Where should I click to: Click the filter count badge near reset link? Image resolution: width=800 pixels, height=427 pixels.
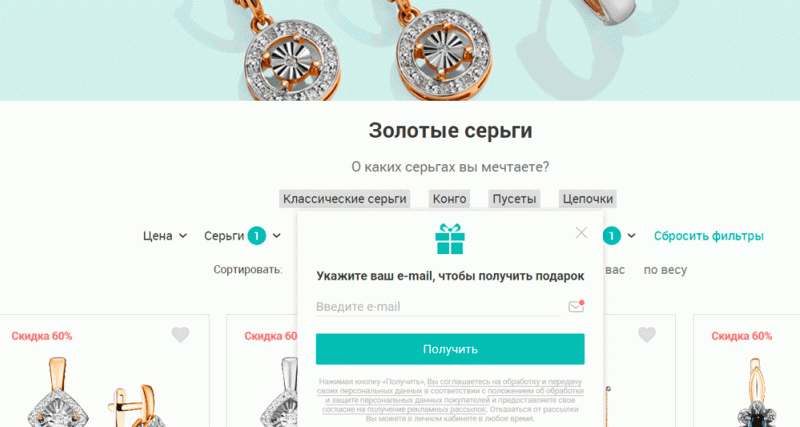[612, 236]
